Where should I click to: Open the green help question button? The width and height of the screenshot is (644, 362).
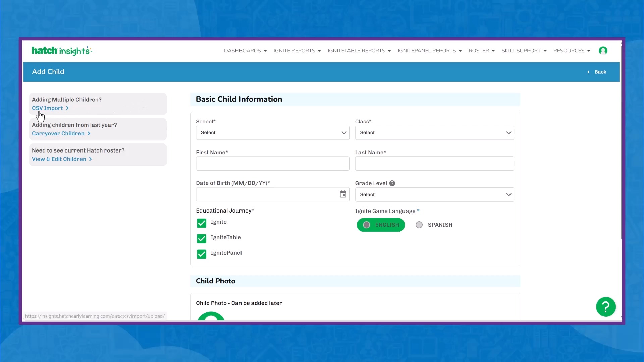click(x=606, y=307)
